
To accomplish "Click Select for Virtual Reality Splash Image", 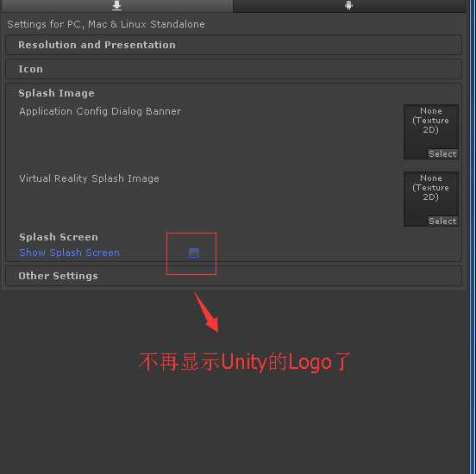I will point(442,221).
